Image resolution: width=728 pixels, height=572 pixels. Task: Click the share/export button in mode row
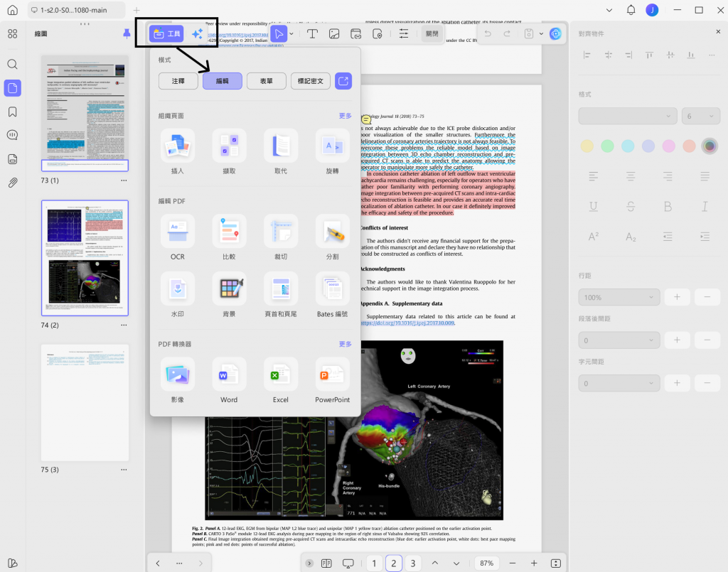pyautogui.click(x=343, y=81)
